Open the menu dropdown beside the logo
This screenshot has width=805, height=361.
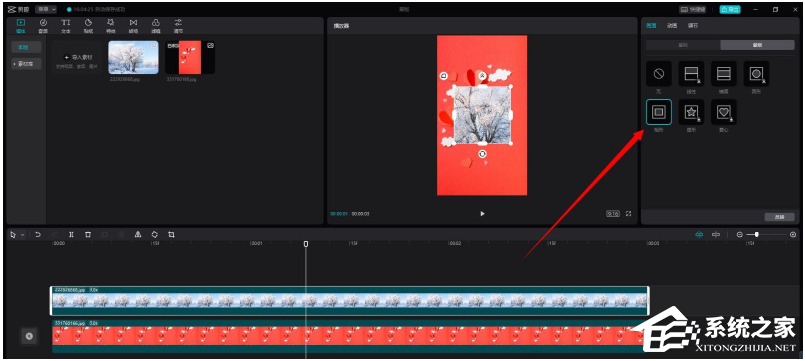(x=46, y=9)
